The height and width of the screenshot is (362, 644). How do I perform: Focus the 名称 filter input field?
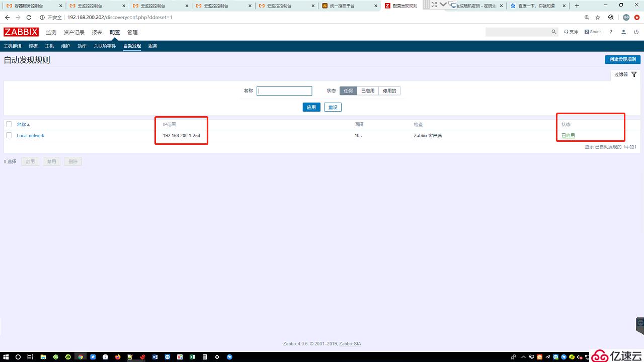point(284,91)
